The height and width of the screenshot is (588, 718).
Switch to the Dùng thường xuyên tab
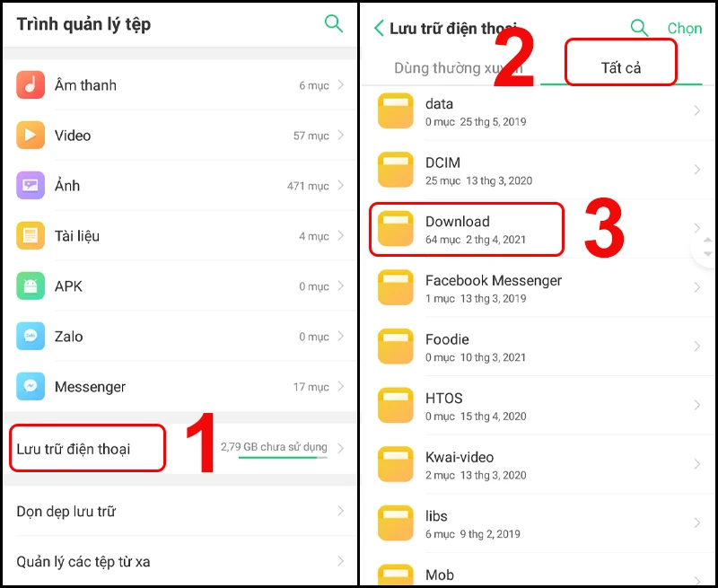point(458,68)
